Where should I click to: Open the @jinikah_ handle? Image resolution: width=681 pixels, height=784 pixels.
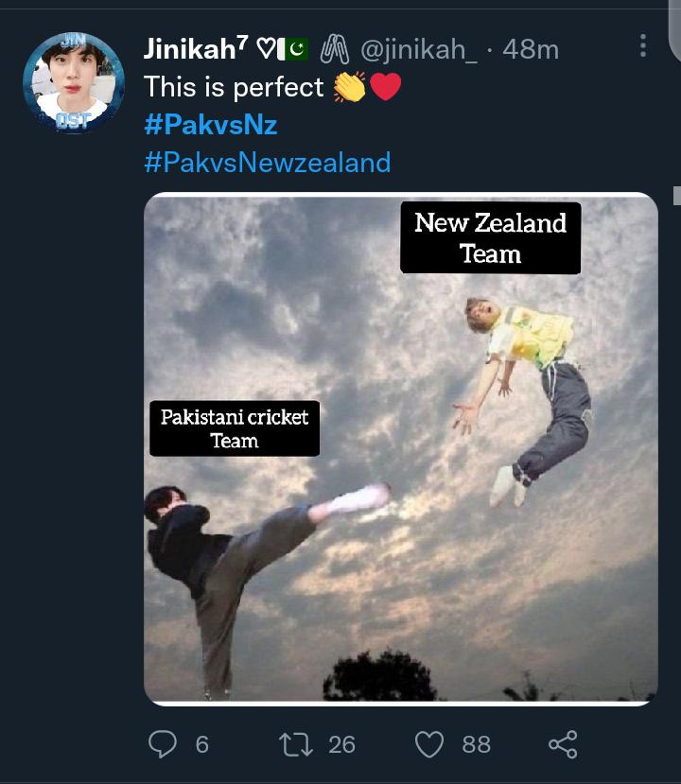[417, 48]
